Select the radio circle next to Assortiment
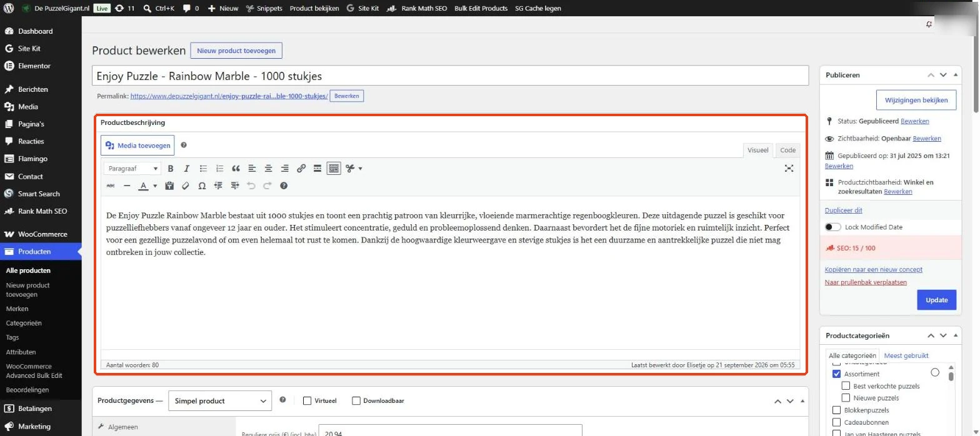 click(x=935, y=373)
